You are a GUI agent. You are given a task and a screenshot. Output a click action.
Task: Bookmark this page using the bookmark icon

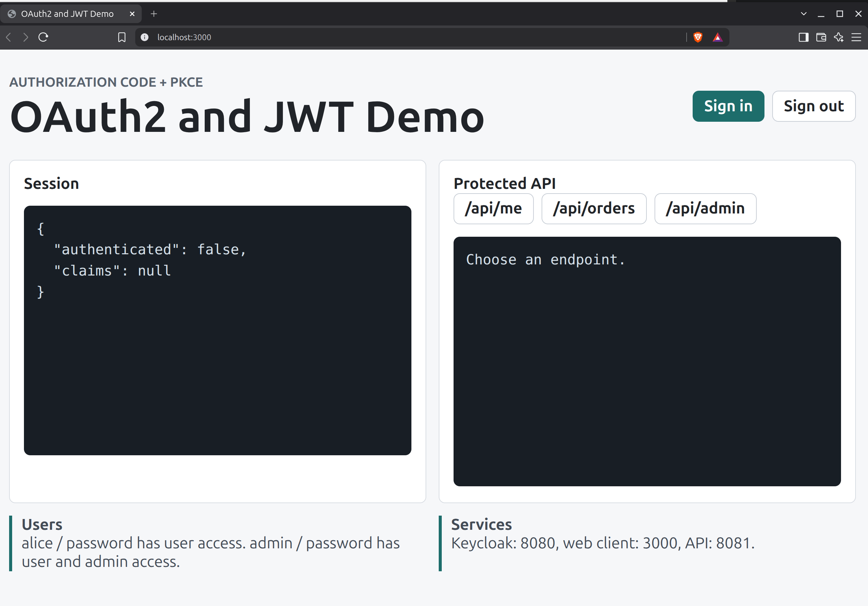tap(122, 37)
